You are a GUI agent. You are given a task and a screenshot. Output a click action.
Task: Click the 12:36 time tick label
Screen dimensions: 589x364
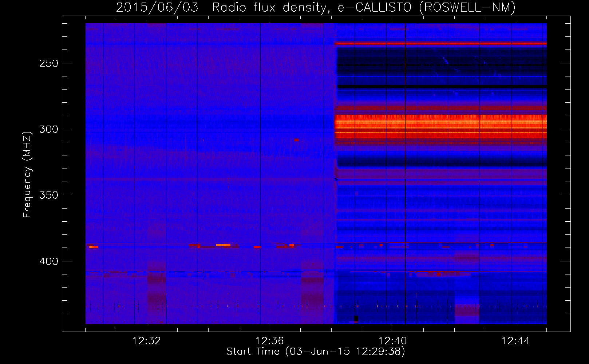270,341
